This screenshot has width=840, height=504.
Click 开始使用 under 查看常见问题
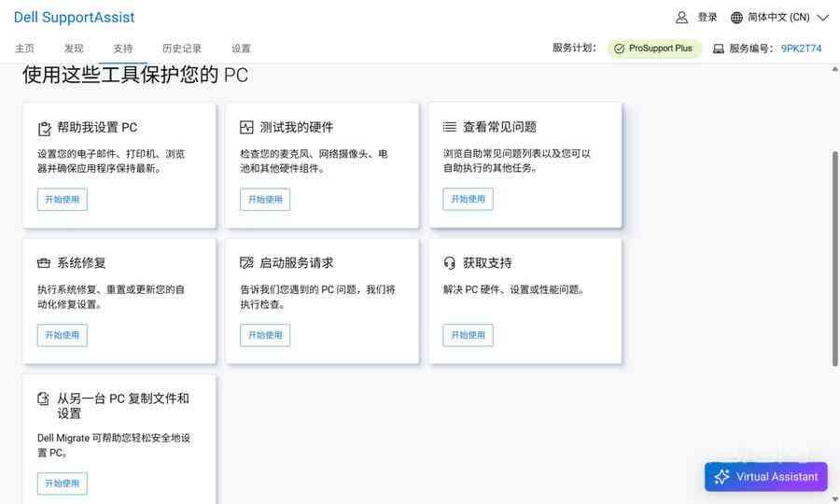click(469, 199)
